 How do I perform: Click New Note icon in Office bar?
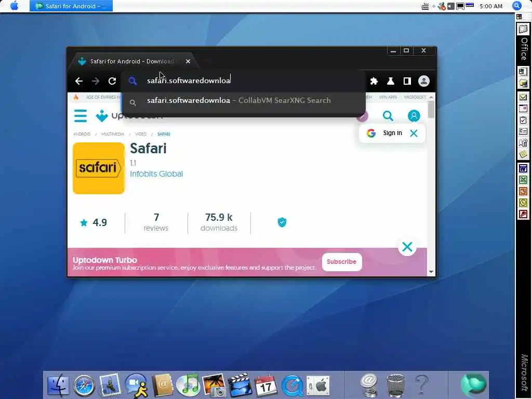tap(523, 154)
